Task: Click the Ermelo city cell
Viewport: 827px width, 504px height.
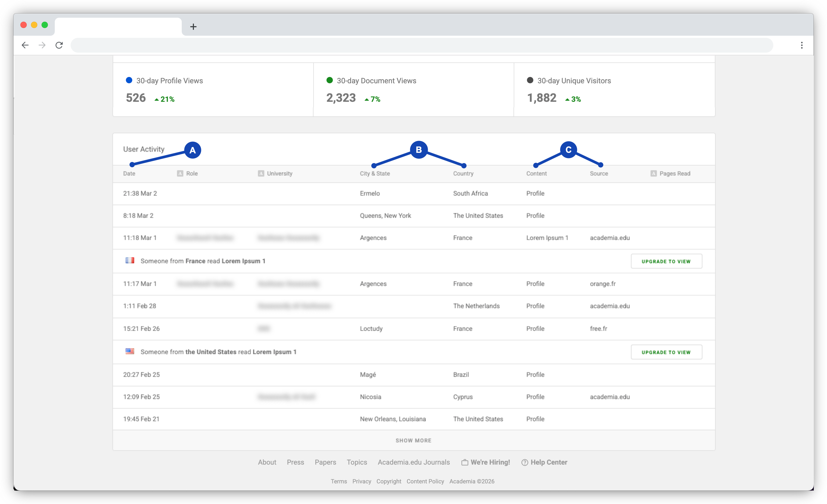Action: pyautogui.click(x=370, y=194)
